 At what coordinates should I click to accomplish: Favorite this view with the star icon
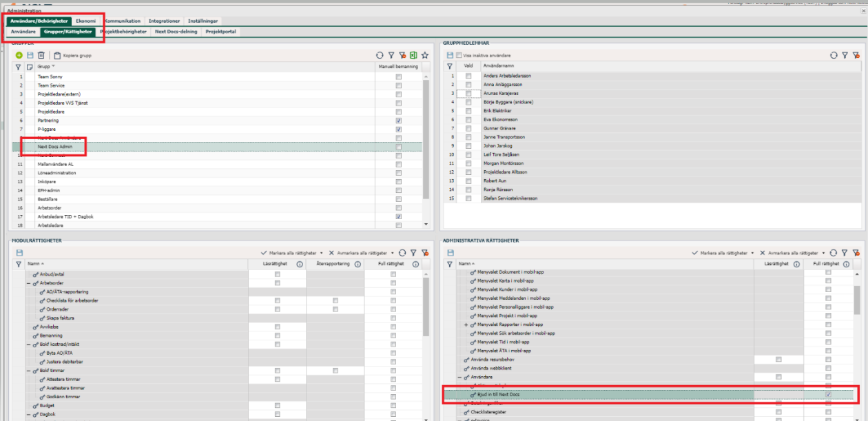tap(425, 55)
